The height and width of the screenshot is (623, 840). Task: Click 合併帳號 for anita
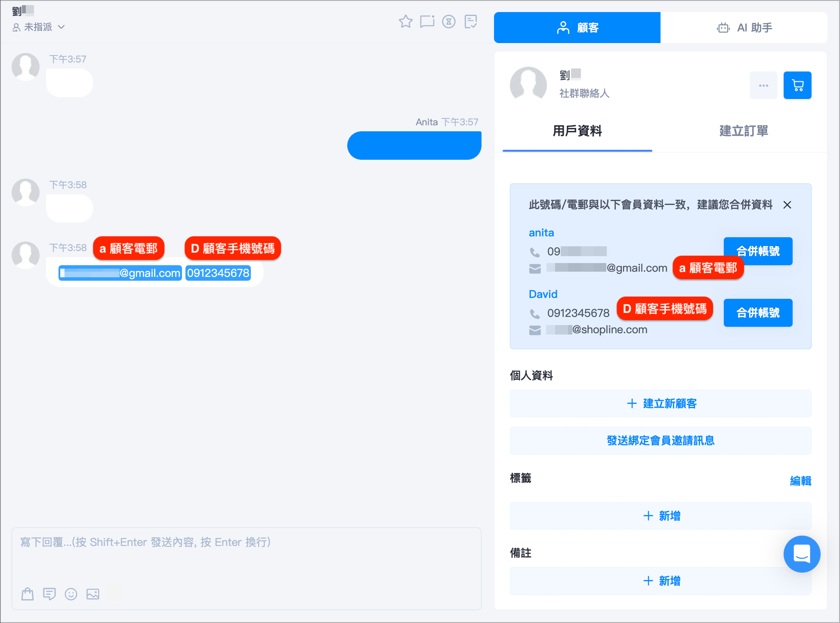pos(758,251)
